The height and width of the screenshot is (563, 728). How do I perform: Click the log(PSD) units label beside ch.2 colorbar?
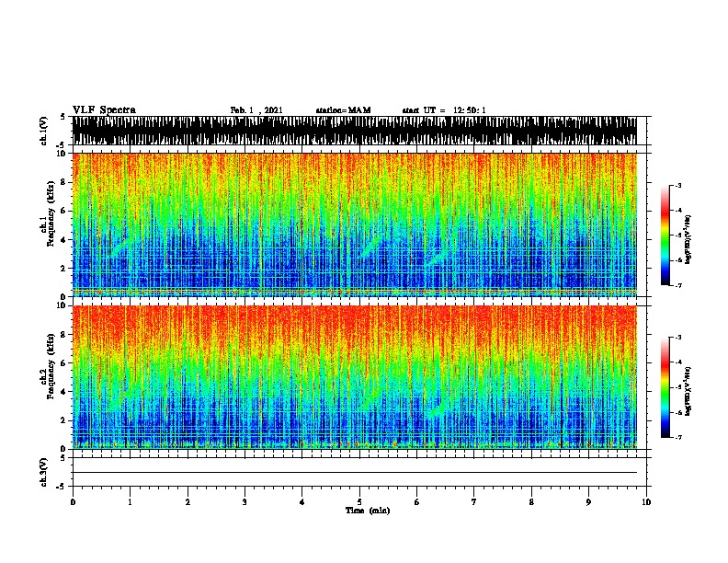click(x=688, y=391)
